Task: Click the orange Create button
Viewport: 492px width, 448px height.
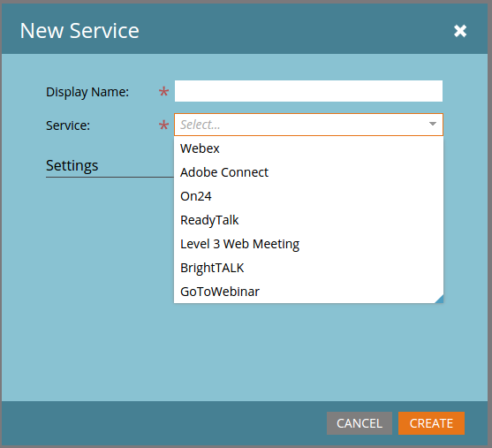Action: tap(431, 423)
